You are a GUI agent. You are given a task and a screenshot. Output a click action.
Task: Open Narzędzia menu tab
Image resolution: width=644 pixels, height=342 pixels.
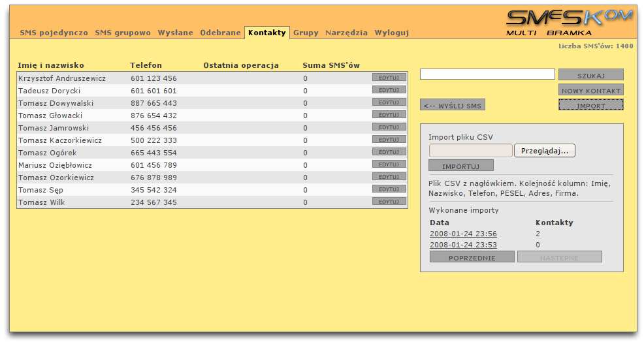coord(347,33)
